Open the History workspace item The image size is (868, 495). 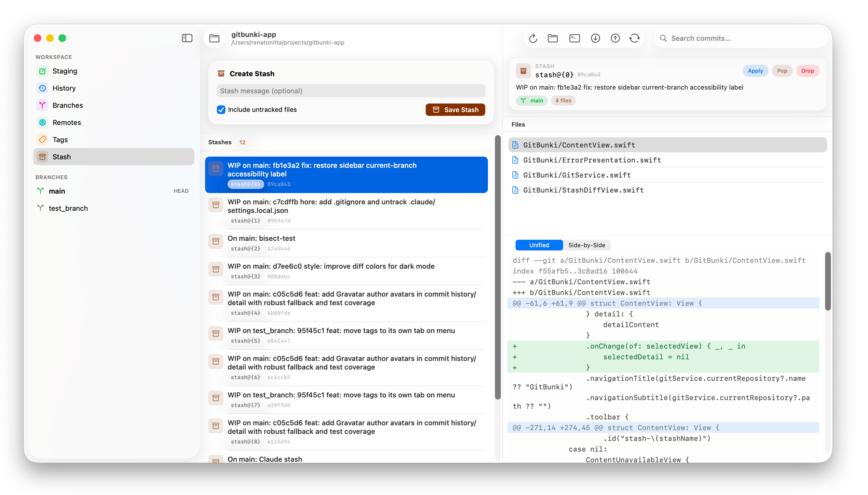(114, 88)
